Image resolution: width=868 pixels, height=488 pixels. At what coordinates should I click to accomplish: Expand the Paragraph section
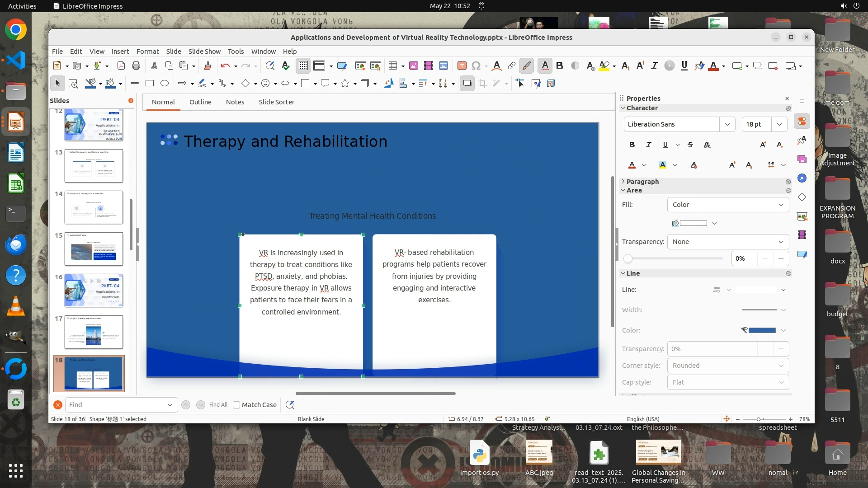click(642, 182)
